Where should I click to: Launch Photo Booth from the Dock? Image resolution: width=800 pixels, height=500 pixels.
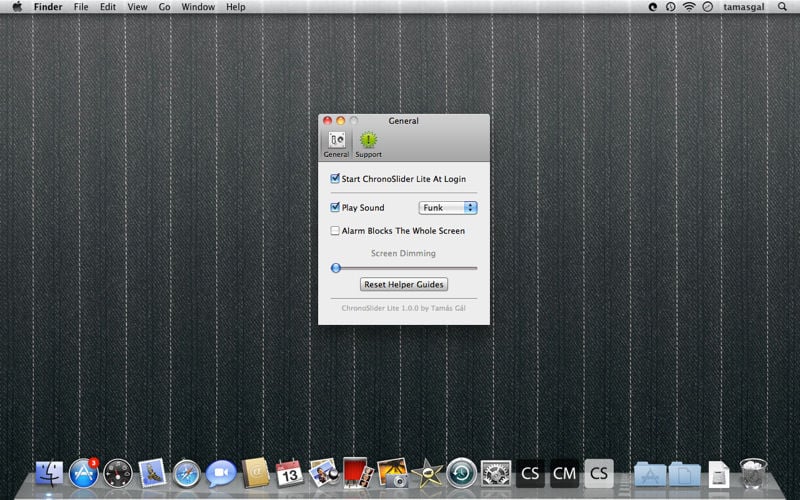(x=358, y=472)
